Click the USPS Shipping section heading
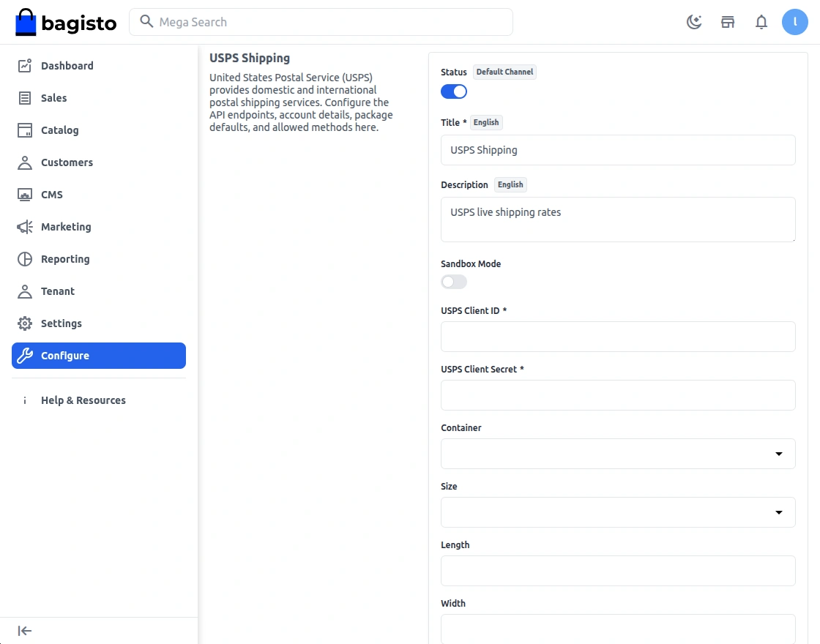 250,58
